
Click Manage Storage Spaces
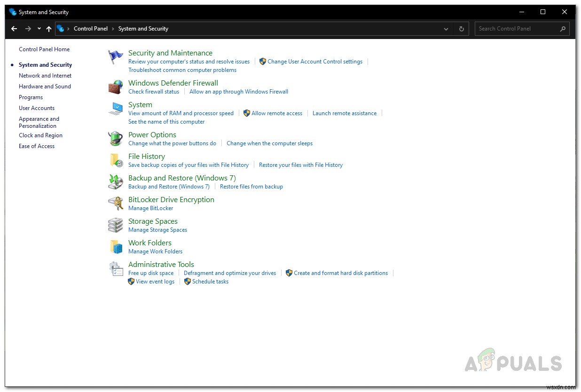click(157, 230)
